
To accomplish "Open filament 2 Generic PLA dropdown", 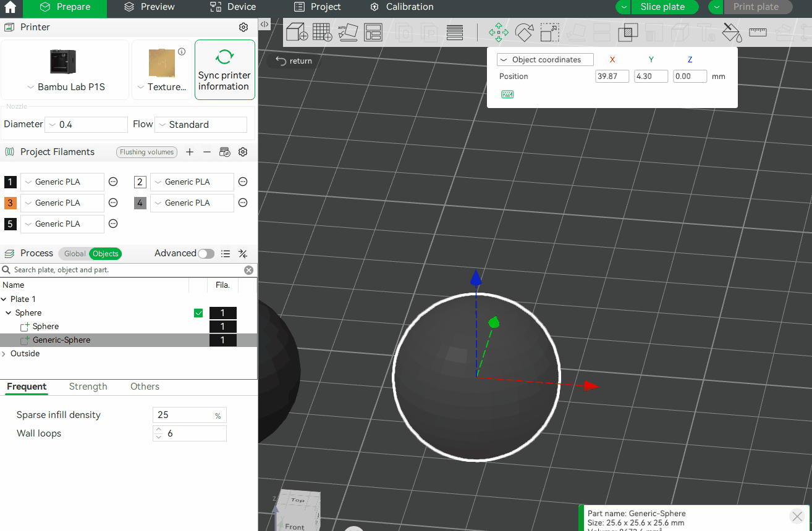I will pyautogui.click(x=192, y=182).
